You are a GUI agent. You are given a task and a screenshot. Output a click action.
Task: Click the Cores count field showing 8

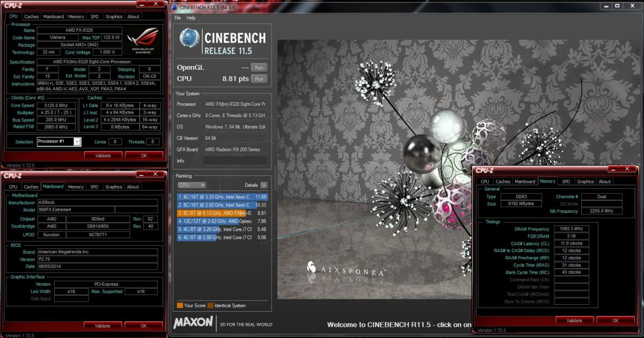pos(114,142)
